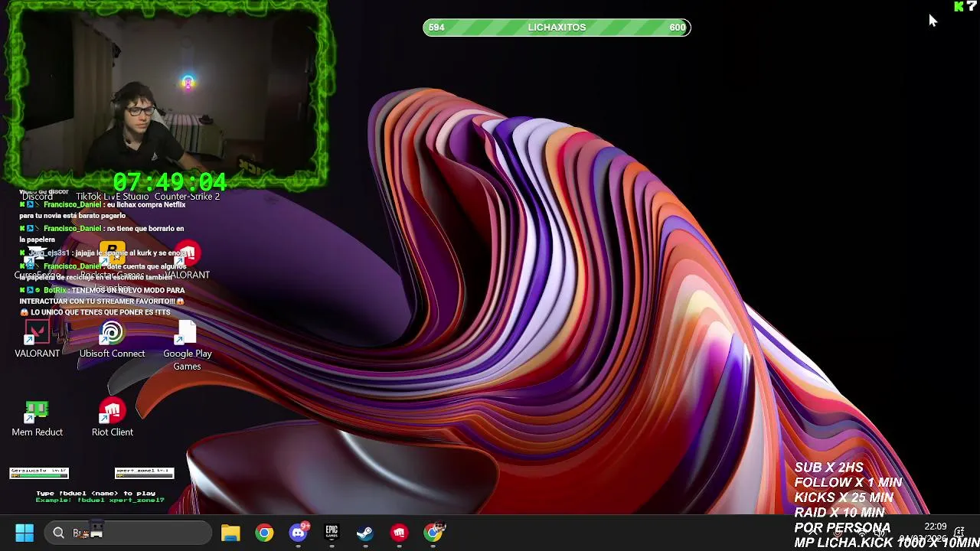The image size is (980, 551).
Task: Open Discord with 9+ badge in taskbar
Action: pyautogui.click(x=298, y=533)
